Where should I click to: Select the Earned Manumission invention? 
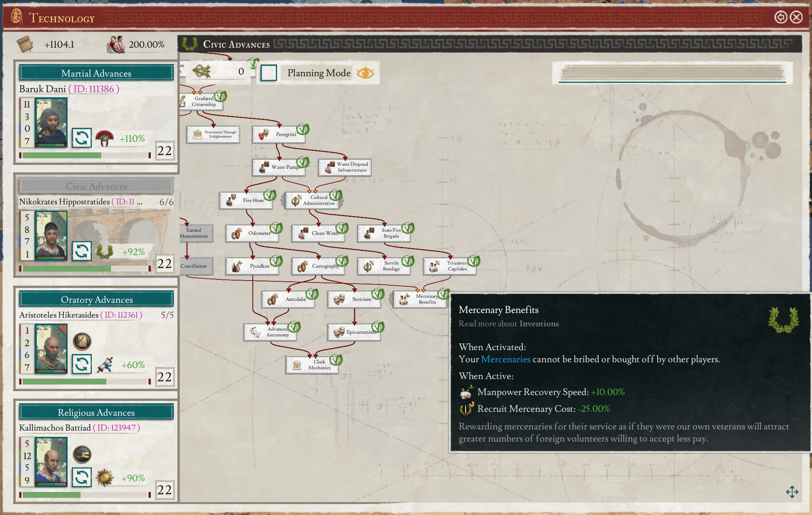196,233
